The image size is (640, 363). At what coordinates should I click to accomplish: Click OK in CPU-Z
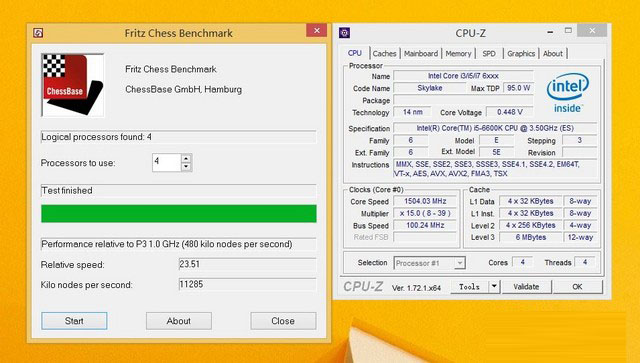click(577, 287)
